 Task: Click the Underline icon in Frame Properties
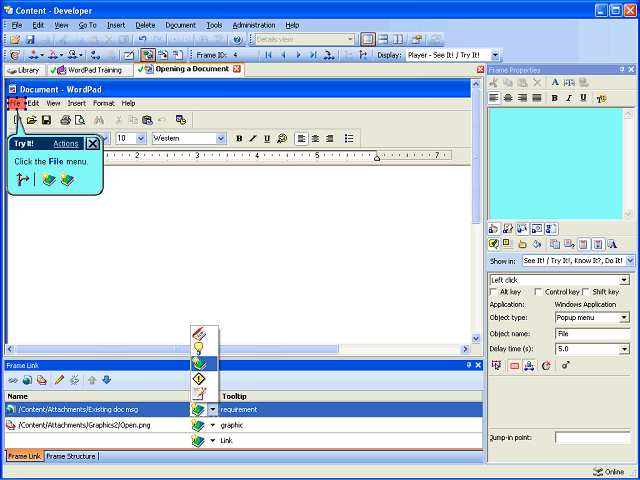click(583, 98)
